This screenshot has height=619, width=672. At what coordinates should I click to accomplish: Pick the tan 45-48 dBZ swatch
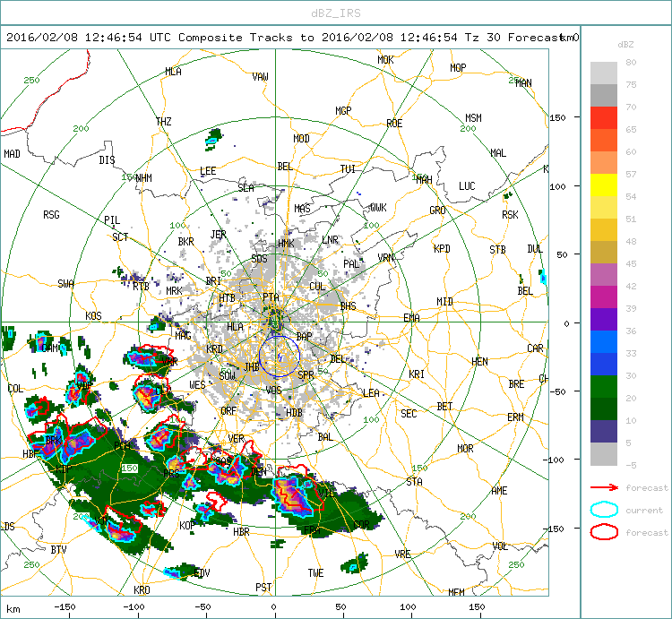603,252
